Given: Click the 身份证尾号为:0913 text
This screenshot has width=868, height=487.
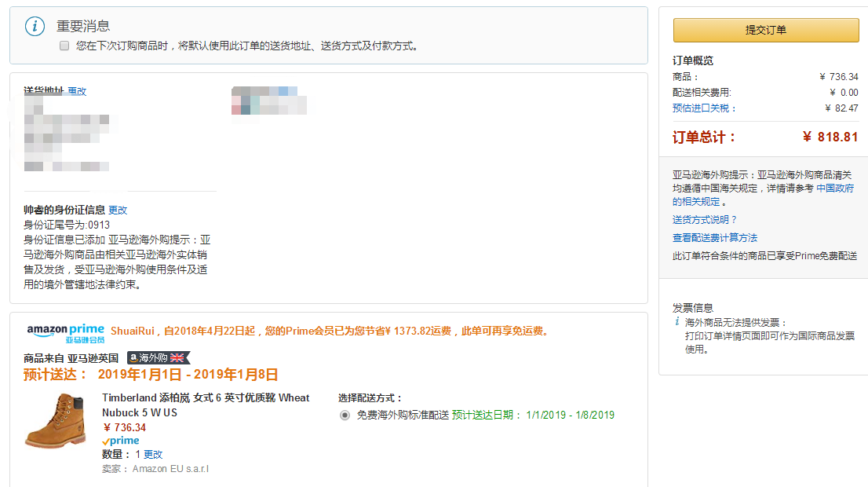Looking at the screenshot, I should coord(67,225).
